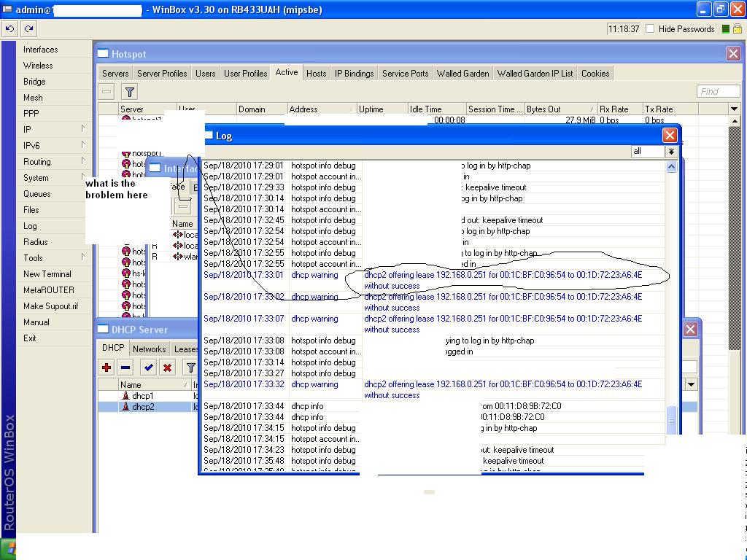747x560 pixels.
Task: Sort Hotspot list by Idle Time column
Action: pos(436,109)
